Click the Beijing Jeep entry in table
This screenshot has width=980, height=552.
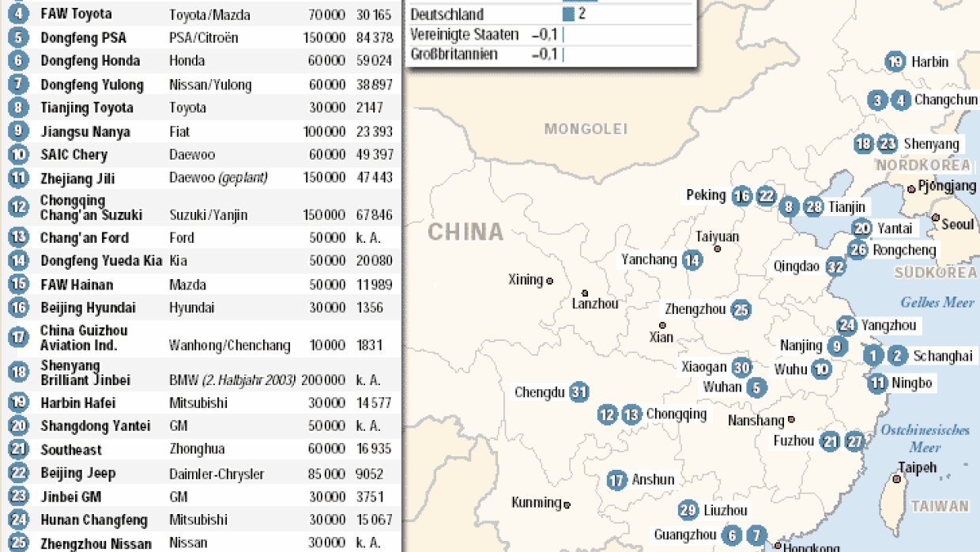point(78,473)
